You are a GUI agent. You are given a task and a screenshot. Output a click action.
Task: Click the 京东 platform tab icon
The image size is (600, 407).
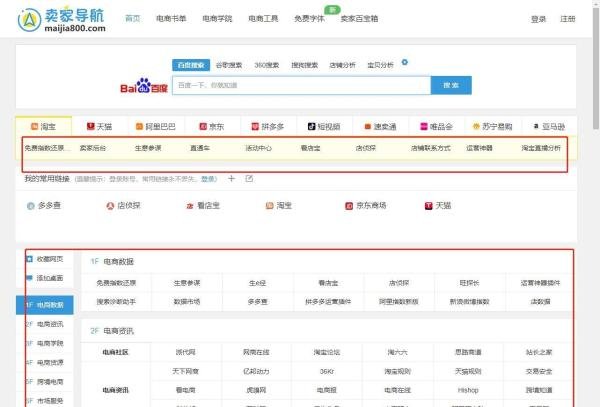203,126
